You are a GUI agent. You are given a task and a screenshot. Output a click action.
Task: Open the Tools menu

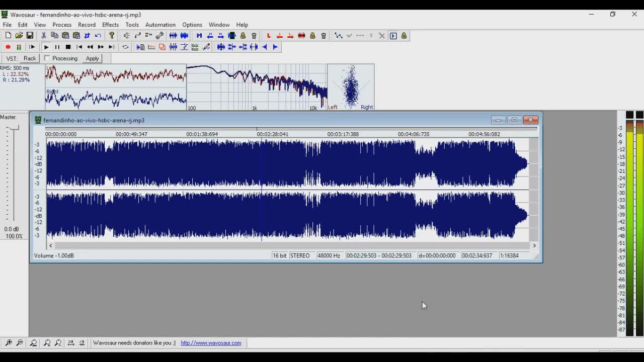[x=132, y=25]
